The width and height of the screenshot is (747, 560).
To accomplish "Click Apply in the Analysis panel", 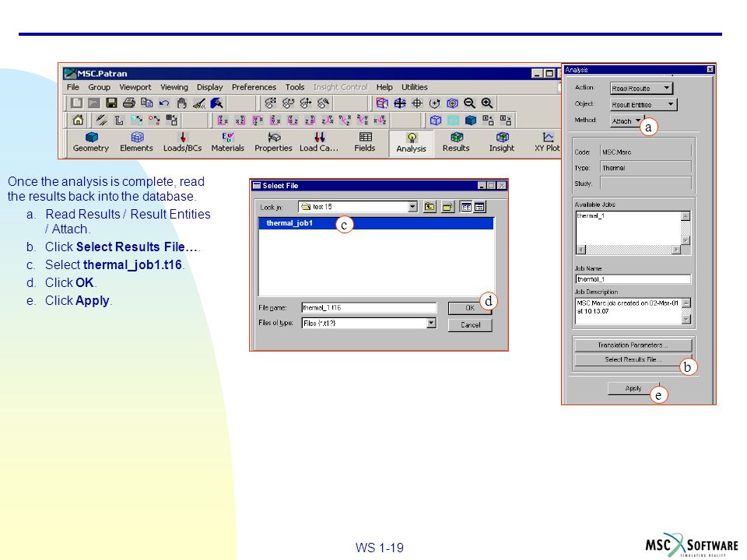I will click(x=633, y=389).
